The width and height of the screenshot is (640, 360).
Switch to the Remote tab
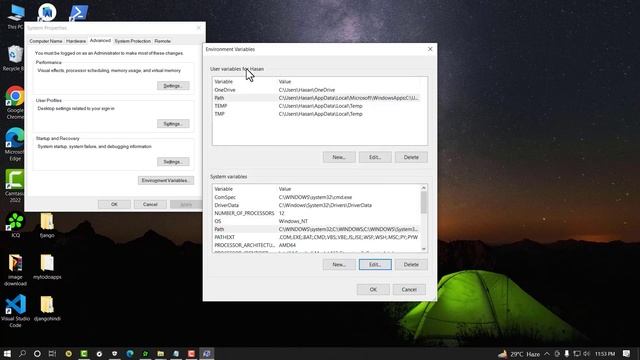(x=162, y=41)
